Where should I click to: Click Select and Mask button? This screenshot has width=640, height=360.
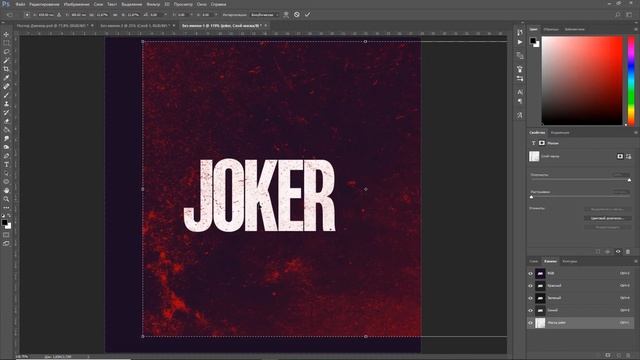tap(607, 209)
